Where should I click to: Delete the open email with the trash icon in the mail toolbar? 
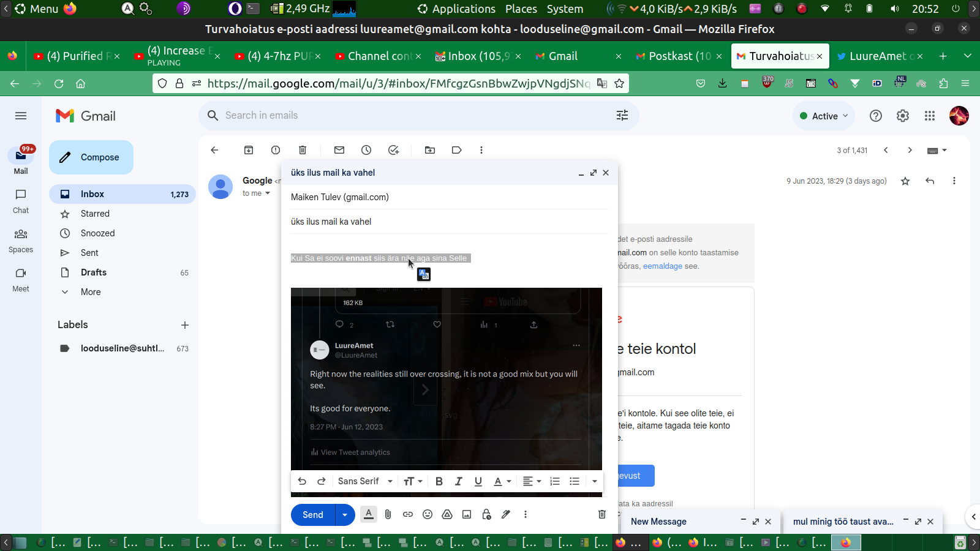pos(303,150)
